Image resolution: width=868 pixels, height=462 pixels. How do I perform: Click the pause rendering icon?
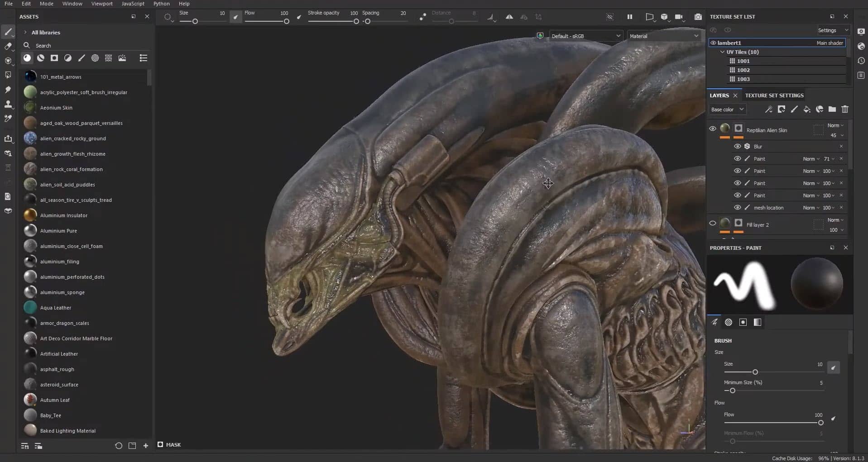[629, 17]
